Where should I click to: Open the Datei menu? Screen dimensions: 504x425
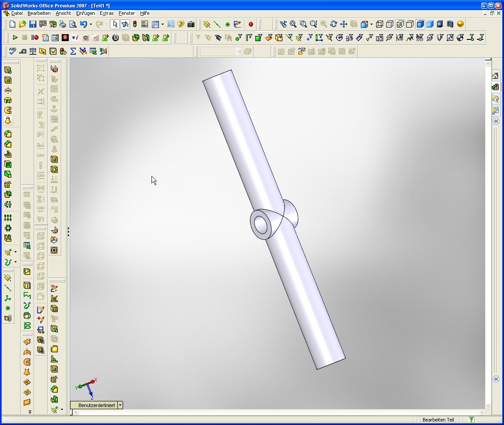click(x=17, y=13)
